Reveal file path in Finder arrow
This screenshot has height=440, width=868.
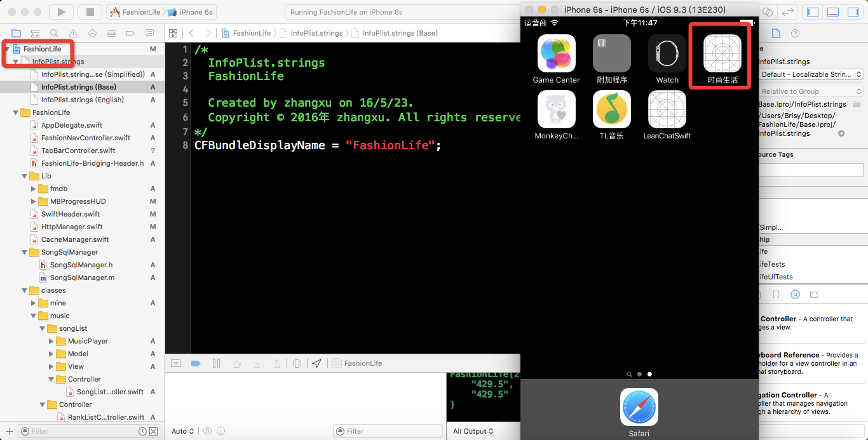coord(841,133)
